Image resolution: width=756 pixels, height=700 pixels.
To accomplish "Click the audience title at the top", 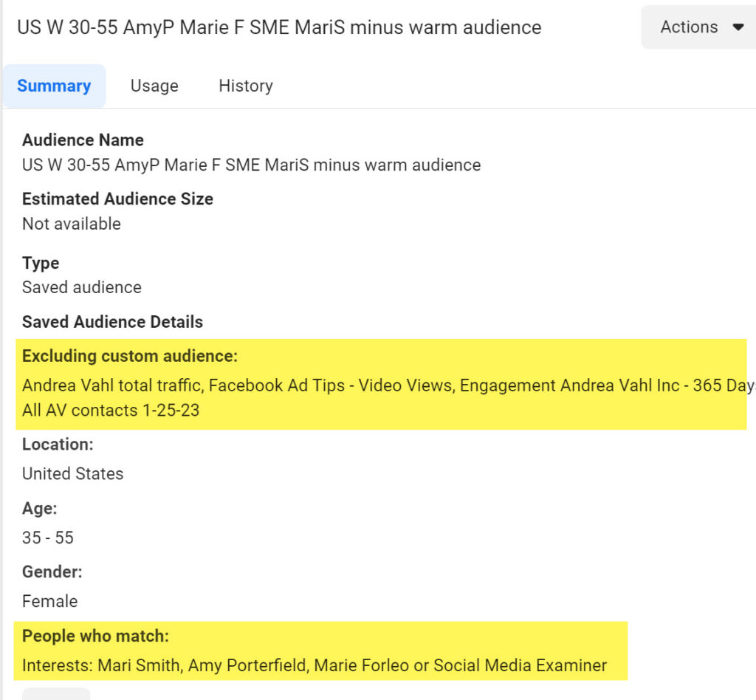I will point(279,27).
